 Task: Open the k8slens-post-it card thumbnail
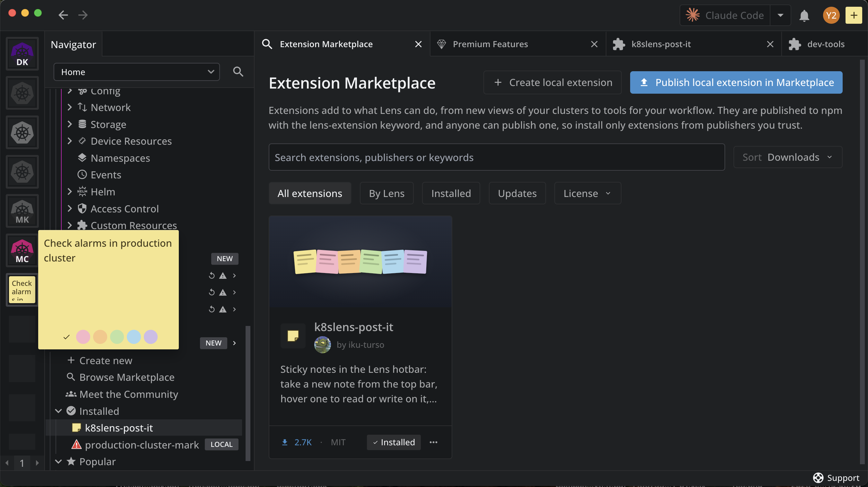(360, 262)
